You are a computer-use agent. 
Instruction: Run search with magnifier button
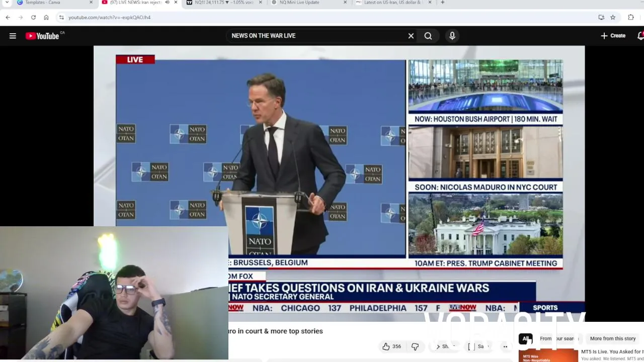(428, 36)
